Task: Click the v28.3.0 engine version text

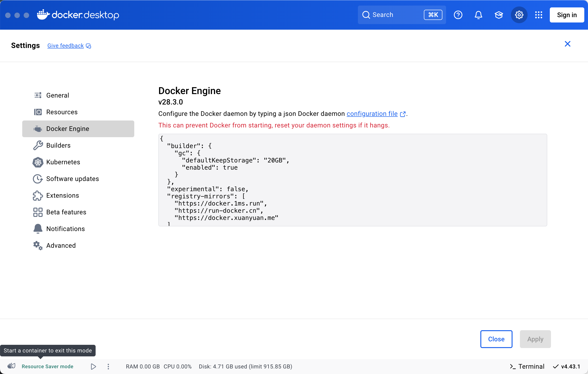Action: tap(170, 102)
